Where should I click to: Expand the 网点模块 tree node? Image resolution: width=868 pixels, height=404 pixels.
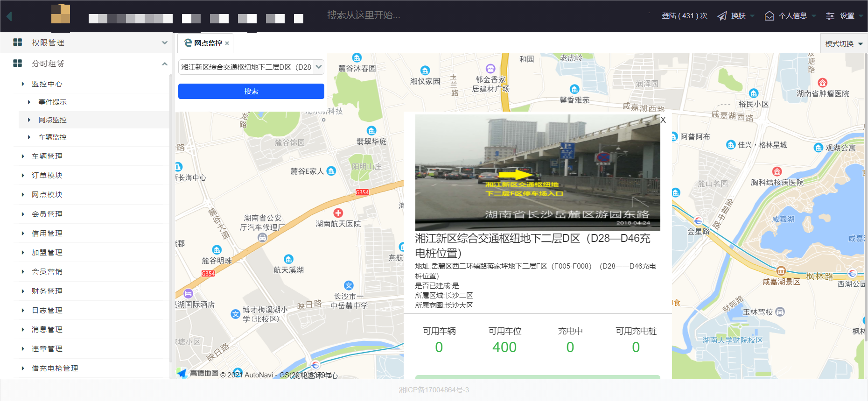coord(23,195)
